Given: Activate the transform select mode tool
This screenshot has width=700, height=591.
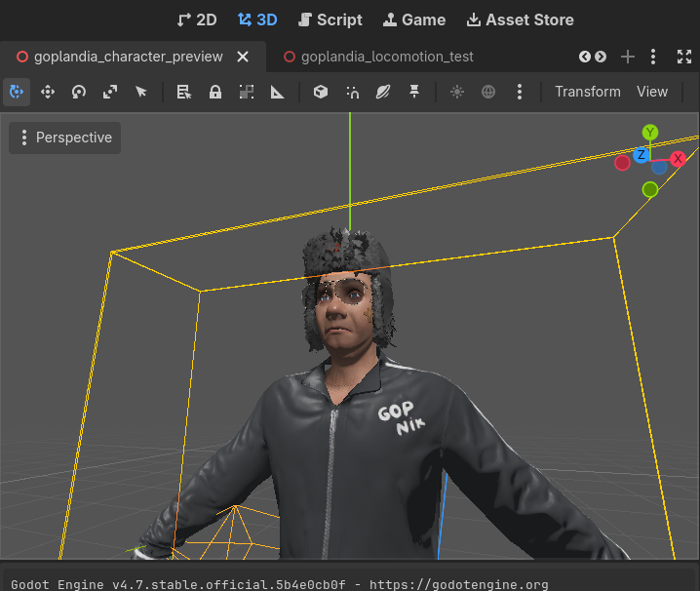Looking at the screenshot, I should 17,92.
